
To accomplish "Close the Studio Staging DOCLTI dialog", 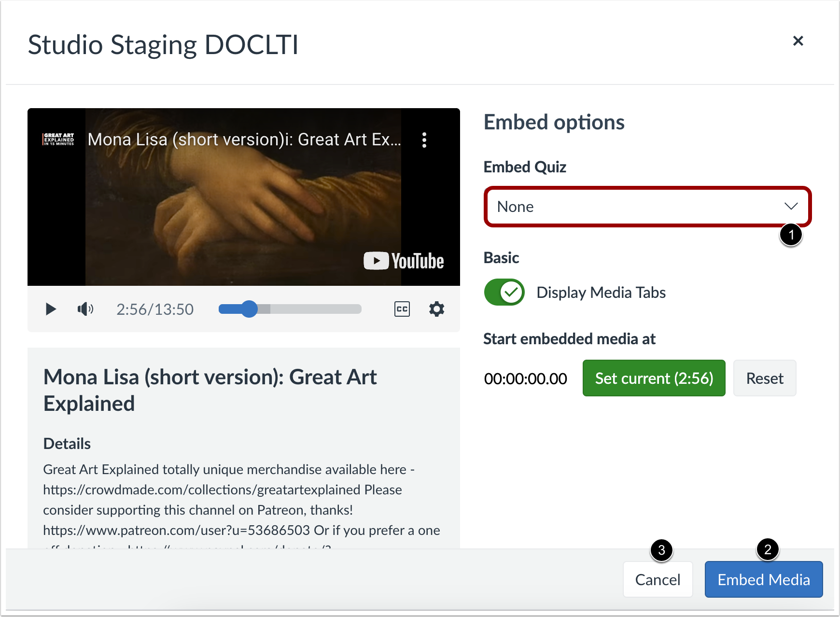I will pos(799,41).
